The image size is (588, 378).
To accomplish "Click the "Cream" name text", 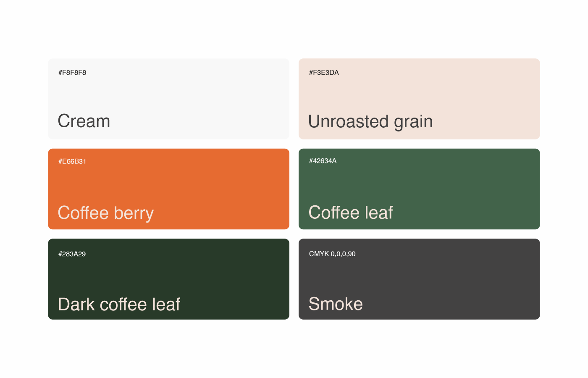I will [84, 121].
